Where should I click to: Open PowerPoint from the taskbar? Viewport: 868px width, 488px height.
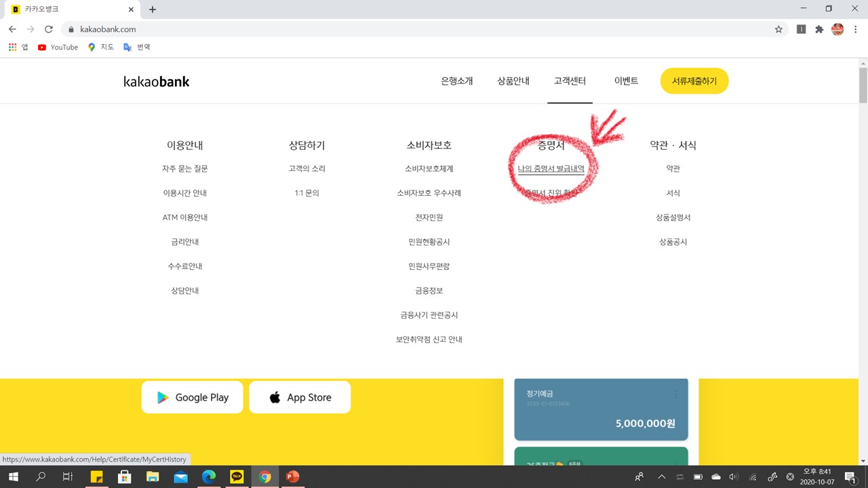point(293,476)
